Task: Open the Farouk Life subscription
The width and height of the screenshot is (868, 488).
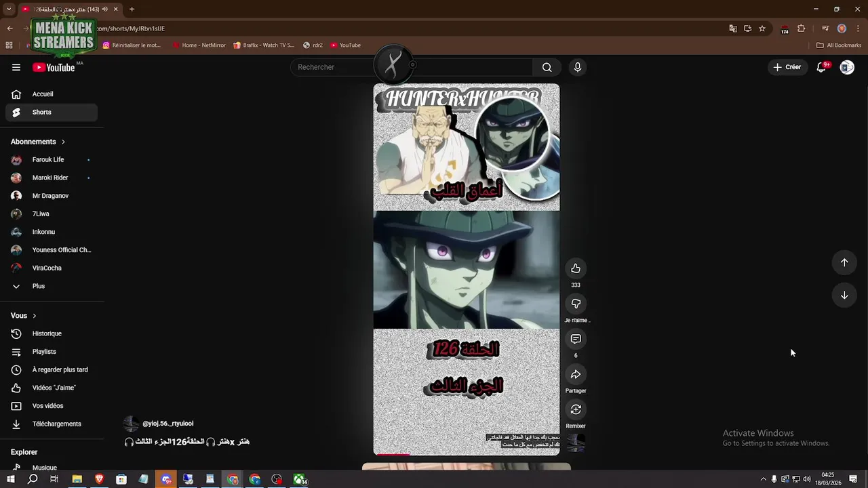Action: (x=52, y=160)
